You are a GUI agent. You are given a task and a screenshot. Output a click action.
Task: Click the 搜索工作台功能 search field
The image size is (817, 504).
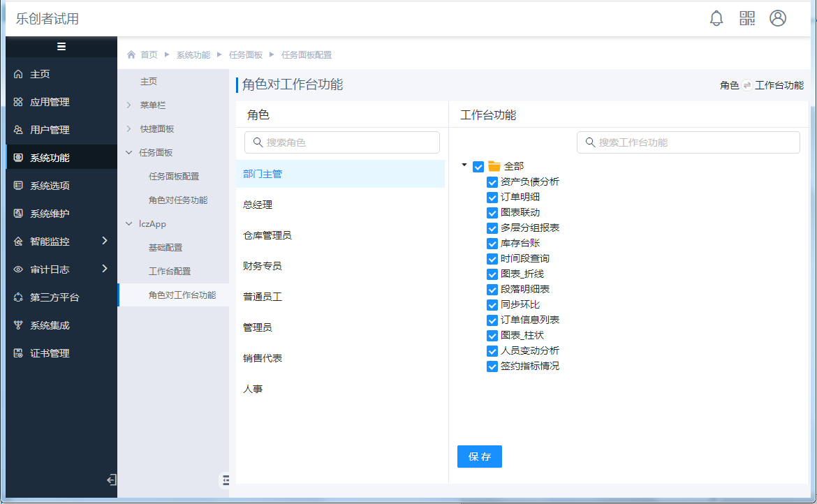pos(689,142)
